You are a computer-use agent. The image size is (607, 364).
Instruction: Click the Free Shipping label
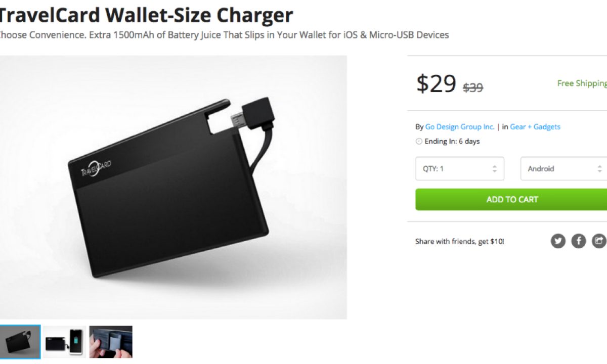(582, 83)
